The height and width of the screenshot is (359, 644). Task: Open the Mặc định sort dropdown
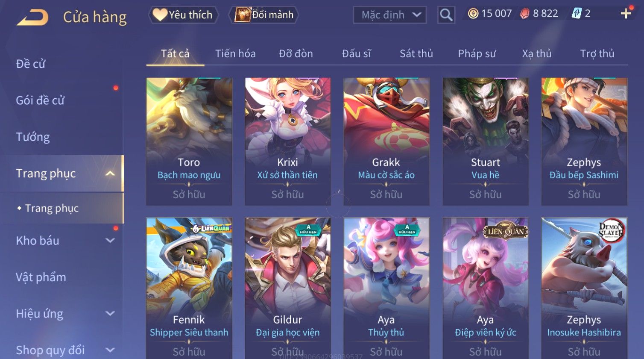coord(390,15)
